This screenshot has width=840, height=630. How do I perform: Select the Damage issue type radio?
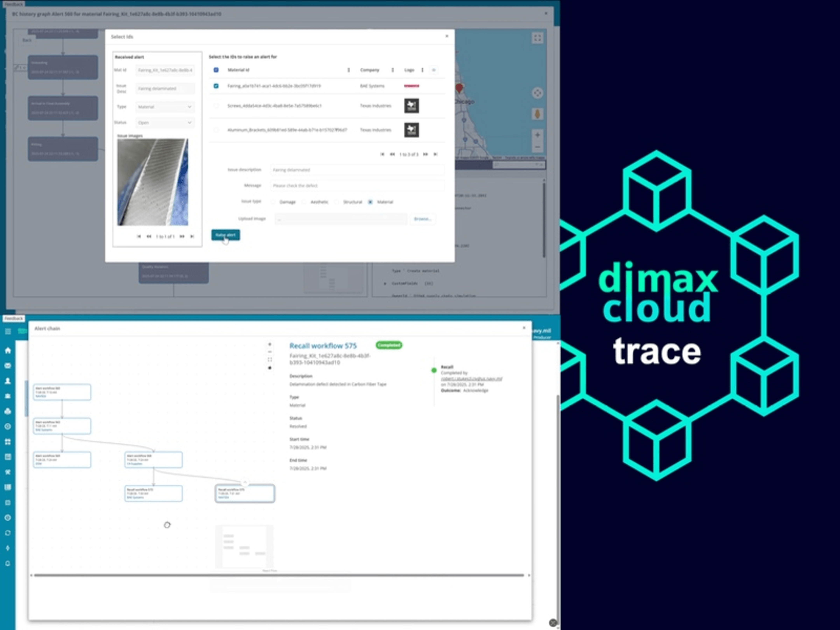(273, 202)
